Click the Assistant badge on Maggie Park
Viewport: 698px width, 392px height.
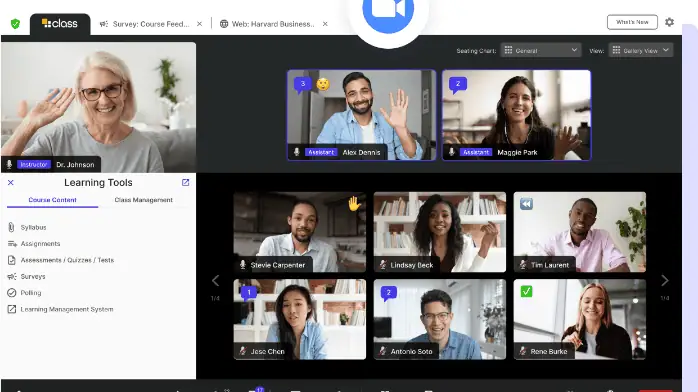point(476,152)
